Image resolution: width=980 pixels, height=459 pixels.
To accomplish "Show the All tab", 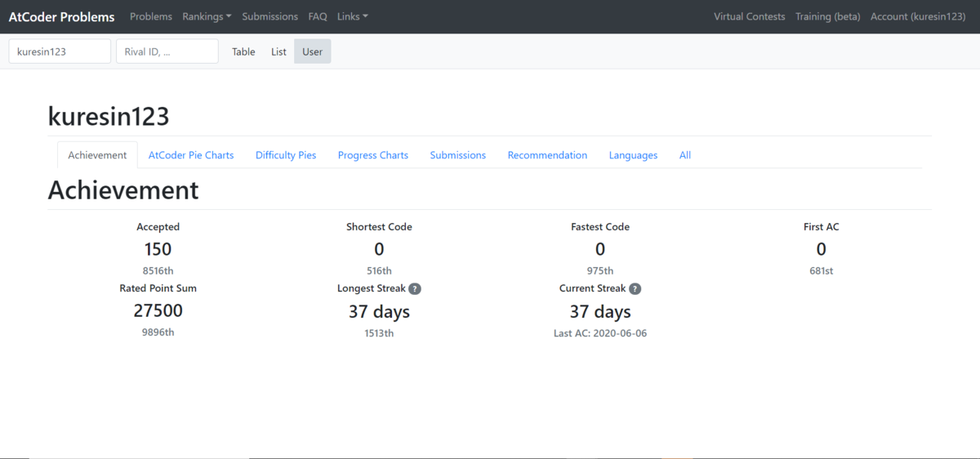I will [x=685, y=155].
